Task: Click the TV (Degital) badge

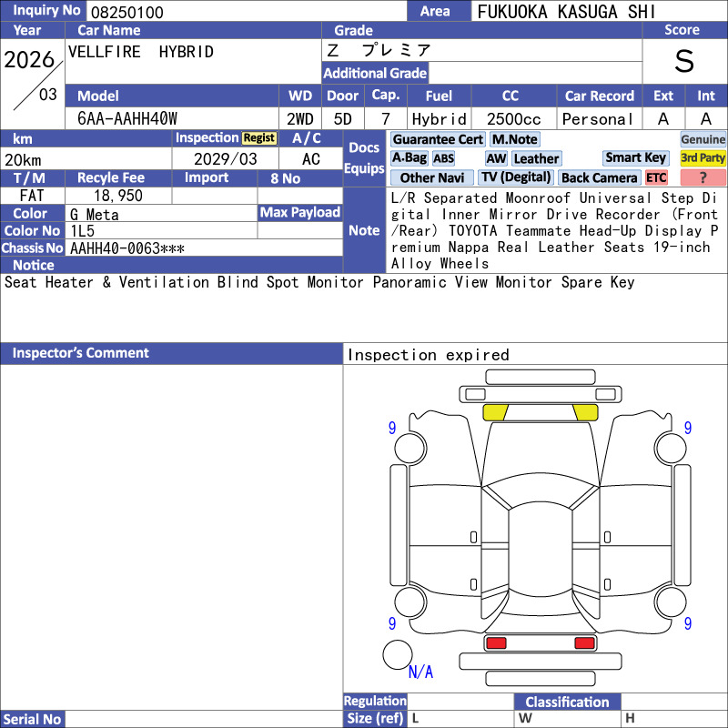Action: click(516, 177)
